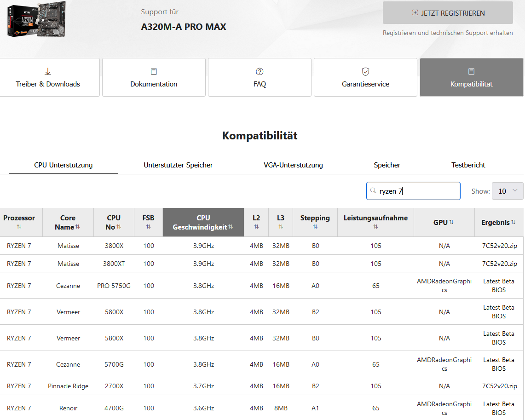Click the document icon above Dokumentation
This screenshot has height=420, width=525.
point(154,72)
